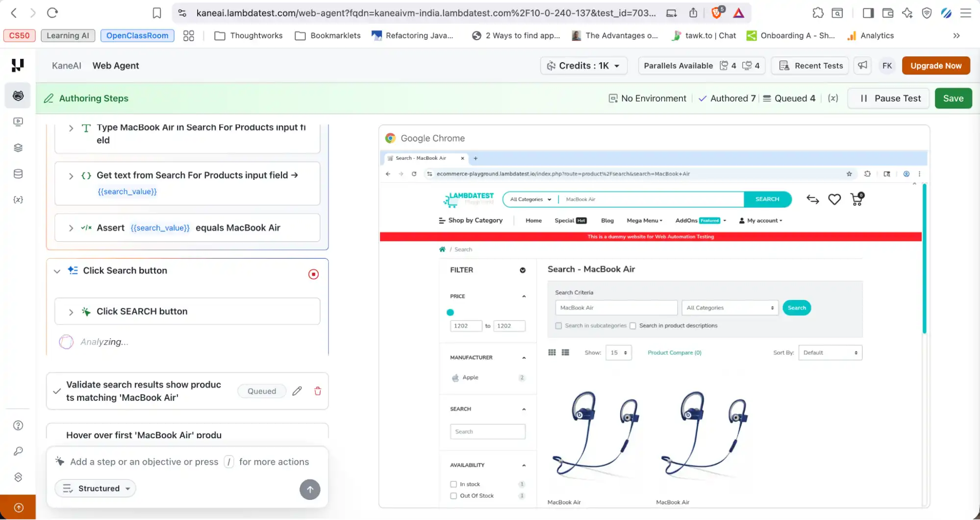Open the Show 15 per page dropdown
The height and width of the screenshot is (520, 980).
point(619,352)
